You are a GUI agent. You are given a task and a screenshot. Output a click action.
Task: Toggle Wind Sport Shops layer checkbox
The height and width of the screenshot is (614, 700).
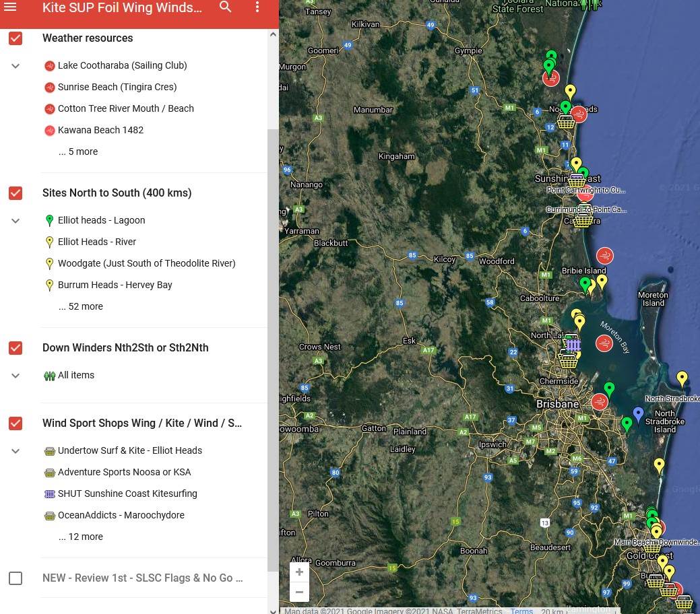[15, 423]
